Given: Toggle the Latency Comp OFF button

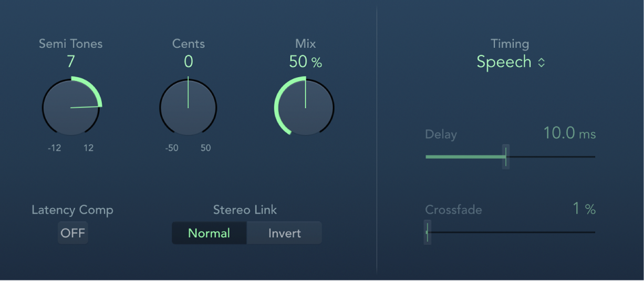Looking at the screenshot, I should [72, 233].
